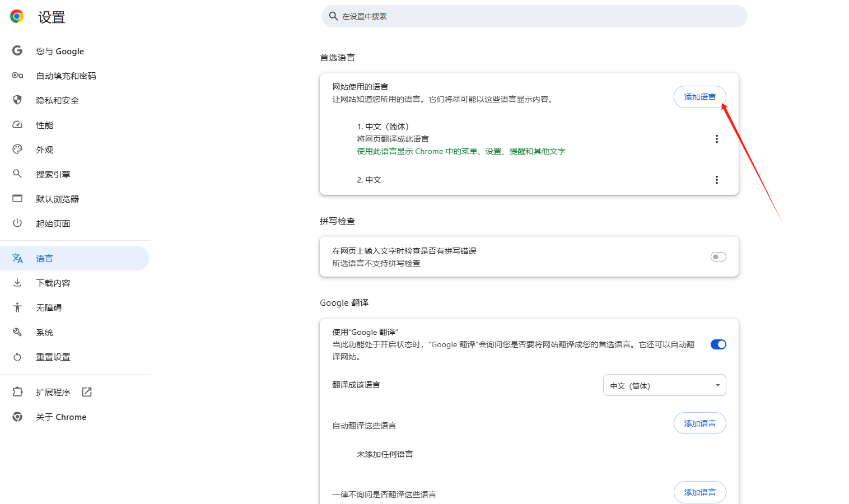Click the translate icon for 语言
This screenshot has height=504, width=849.
17,258
